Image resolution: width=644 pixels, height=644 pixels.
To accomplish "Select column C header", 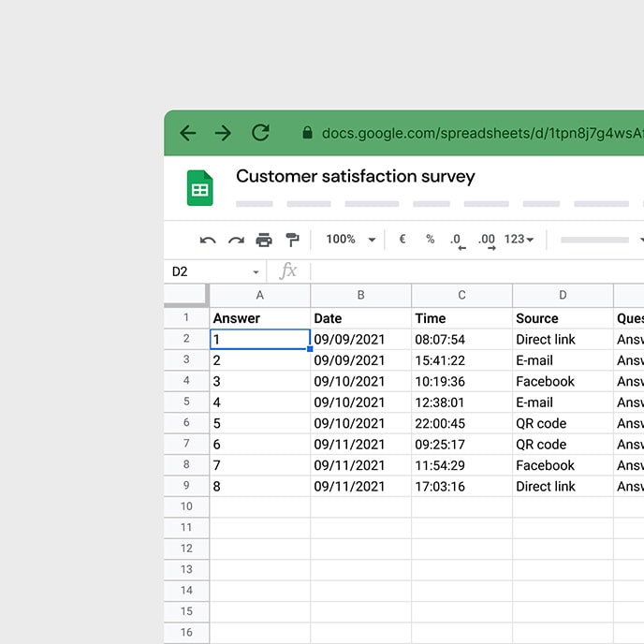I will pyautogui.click(x=462, y=295).
